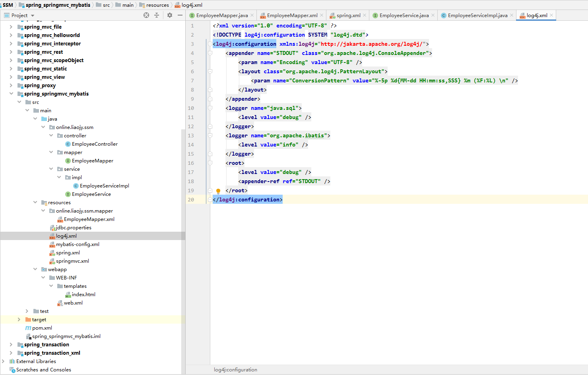Fold the appender block at line 4
Image resolution: width=588 pixels, height=375 pixels.
tap(210, 53)
